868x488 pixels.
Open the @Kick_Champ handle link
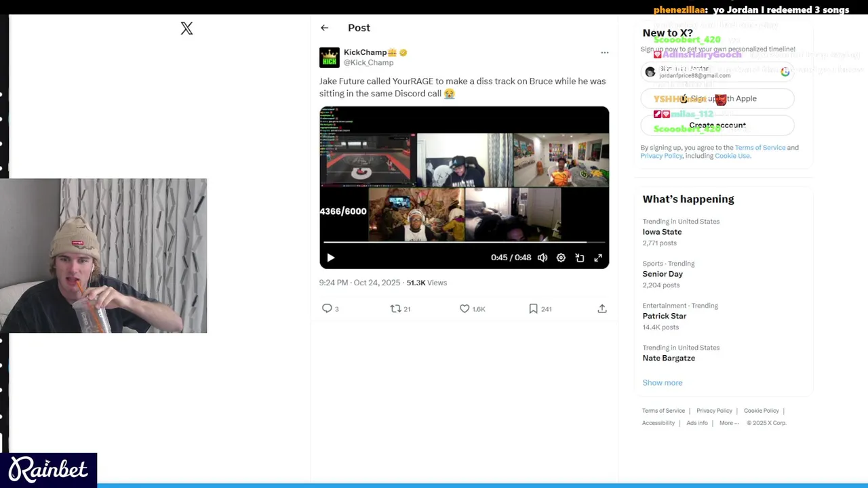[368, 62]
